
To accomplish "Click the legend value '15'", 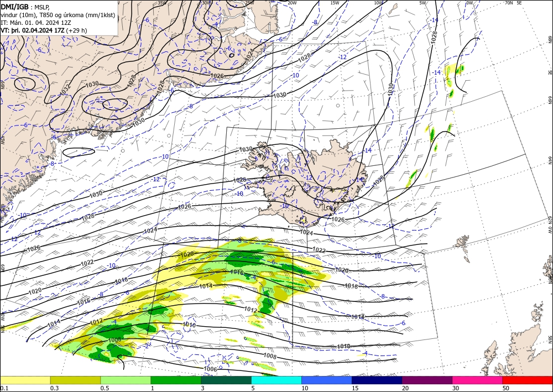I will [355, 388].
